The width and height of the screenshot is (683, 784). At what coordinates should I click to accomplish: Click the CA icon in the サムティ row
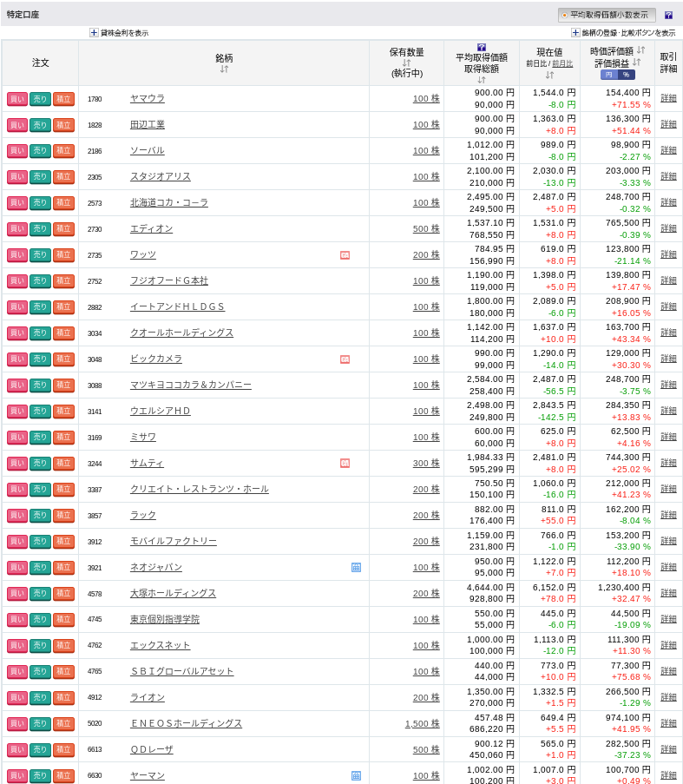point(345,463)
